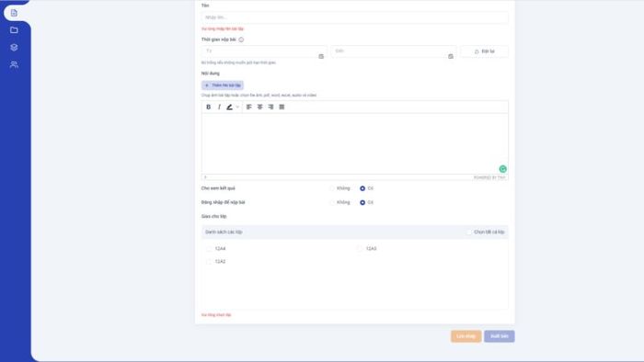Click the end time input field
This screenshot has width=644, height=362.
click(x=394, y=51)
